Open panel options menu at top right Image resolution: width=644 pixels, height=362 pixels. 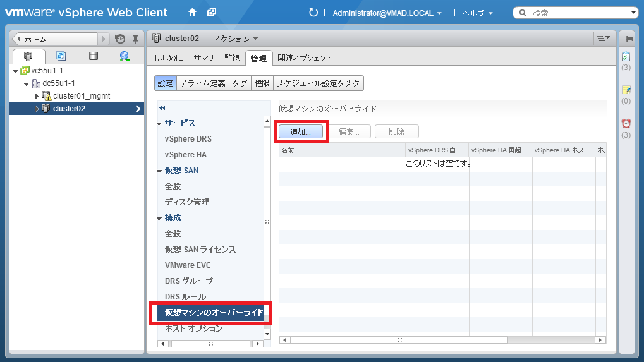[603, 39]
